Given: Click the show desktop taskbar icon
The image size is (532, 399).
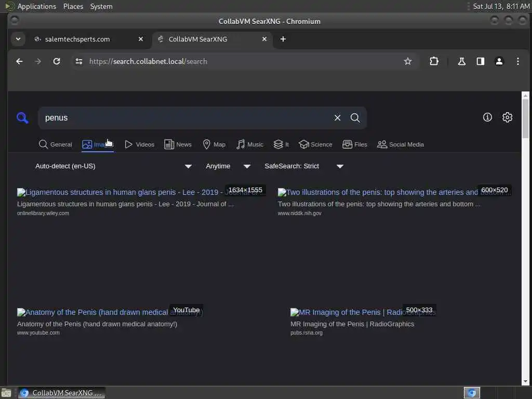Looking at the screenshot, I should (6, 393).
